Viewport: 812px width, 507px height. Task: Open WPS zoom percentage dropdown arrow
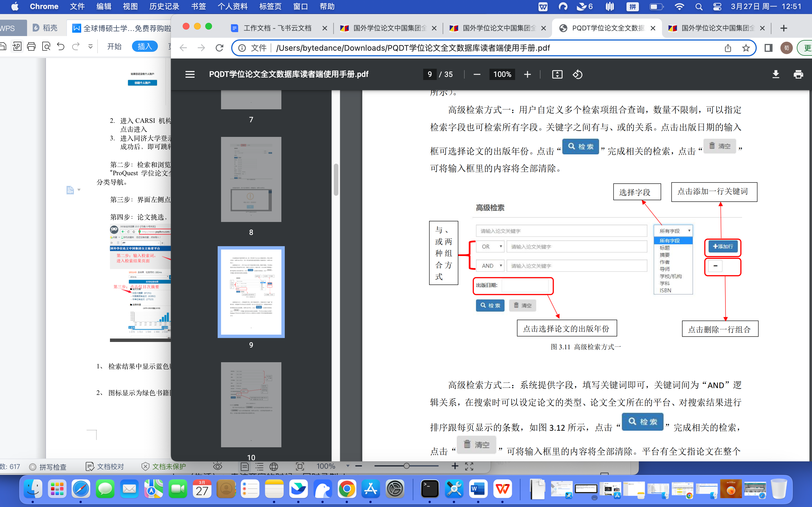point(348,466)
